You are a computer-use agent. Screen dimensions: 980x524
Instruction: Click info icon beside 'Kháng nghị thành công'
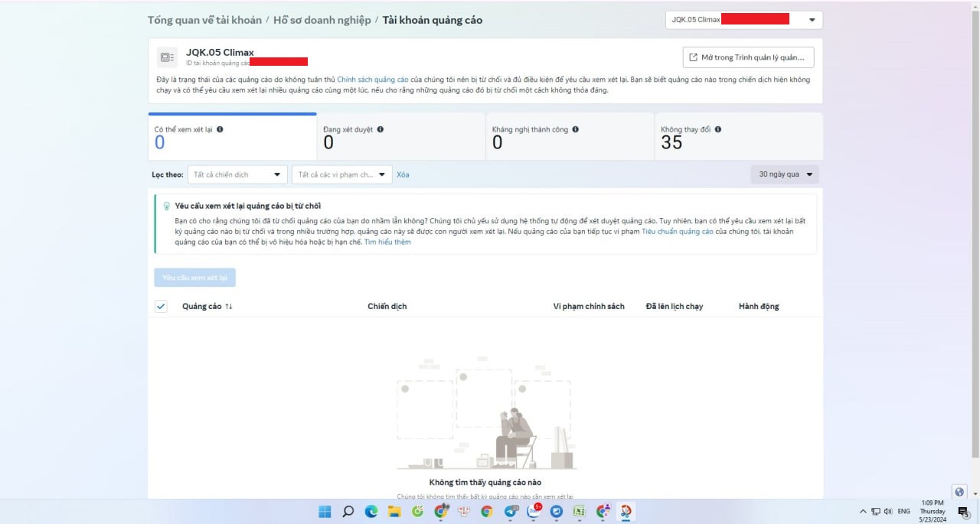(576, 130)
